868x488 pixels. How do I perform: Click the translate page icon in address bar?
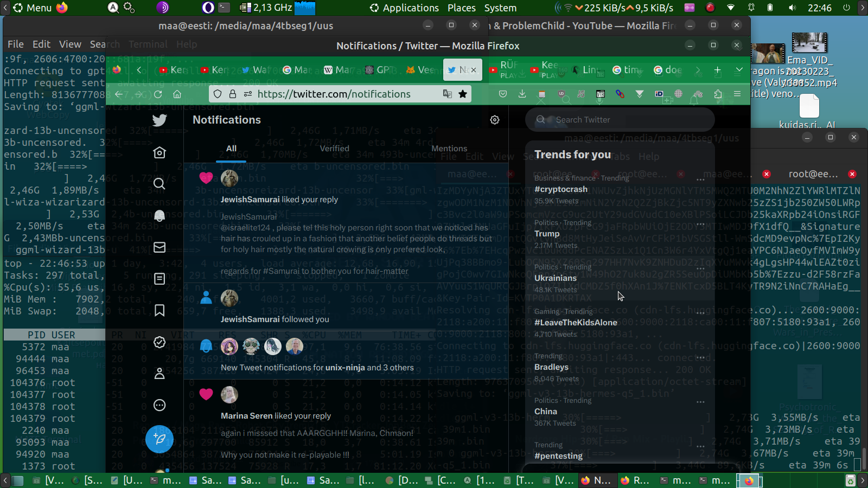coord(448,94)
